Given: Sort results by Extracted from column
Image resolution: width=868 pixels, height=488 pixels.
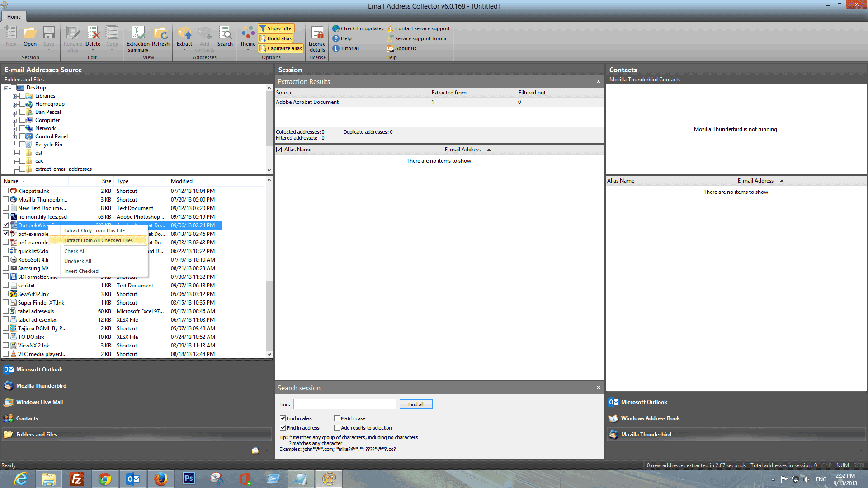Looking at the screenshot, I should [x=473, y=93].
